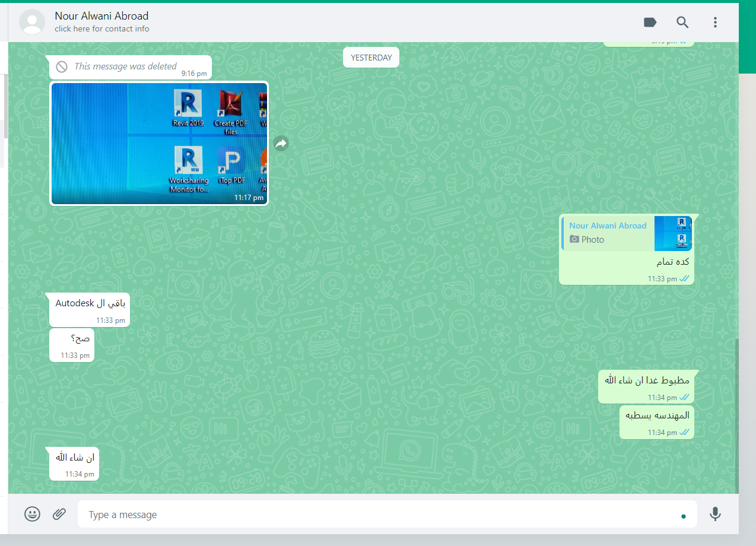Click the chat scrollbar on right edge

tap(736, 415)
